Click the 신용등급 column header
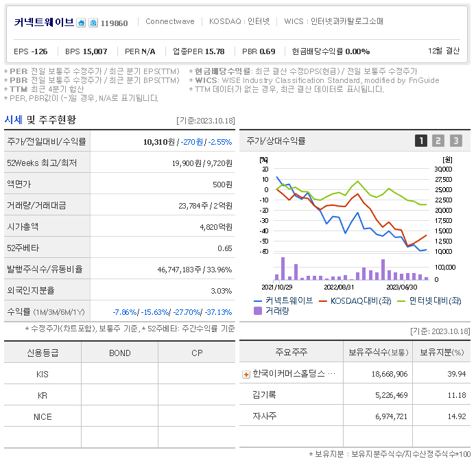Viewport: 476px width, 461px height. [43, 353]
